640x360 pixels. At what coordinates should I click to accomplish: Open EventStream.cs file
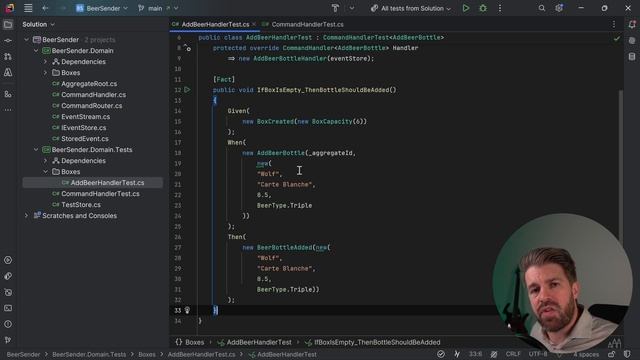coord(85,117)
